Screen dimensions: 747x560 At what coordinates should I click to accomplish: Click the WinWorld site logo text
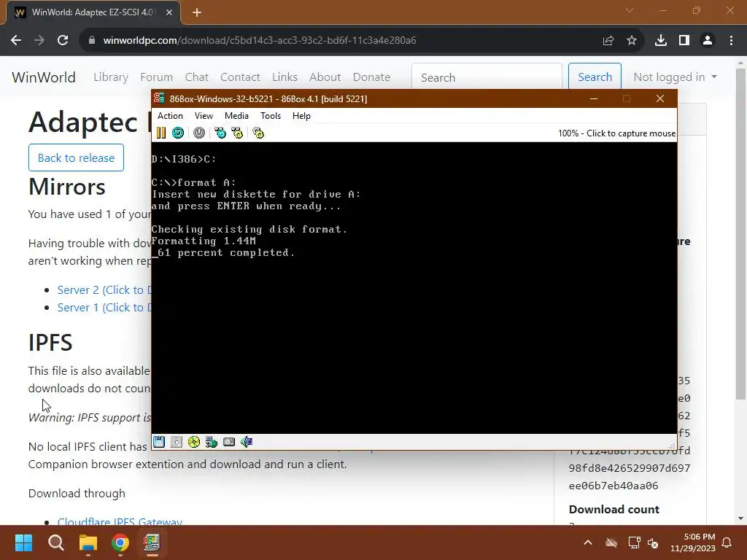coord(43,77)
